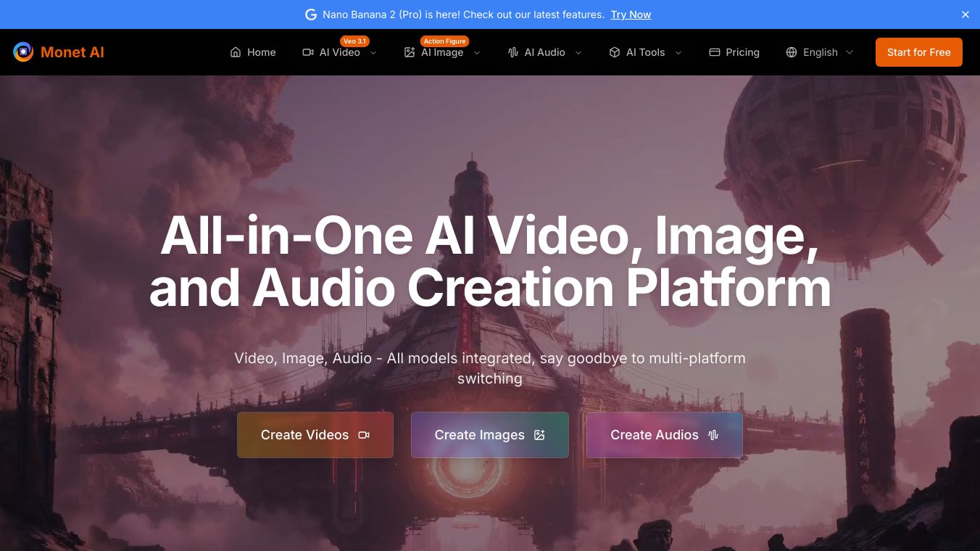Click the Google G icon in banner

311,14
